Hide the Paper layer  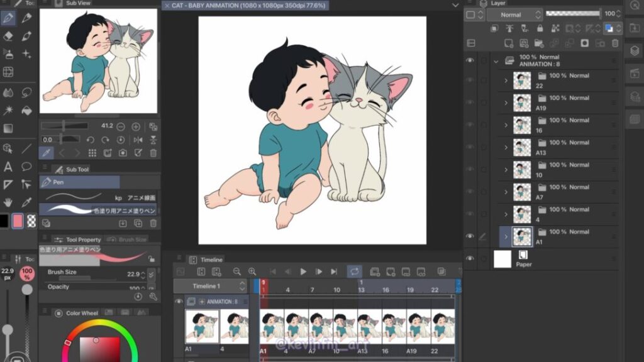point(470,258)
